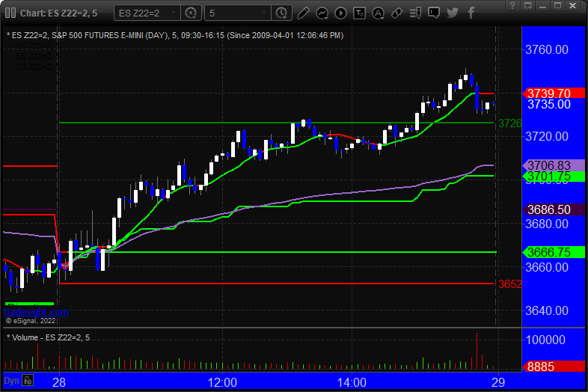Open the chat comment icon
Image resolution: width=588 pixels, height=392 pixels.
pos(434,13)
